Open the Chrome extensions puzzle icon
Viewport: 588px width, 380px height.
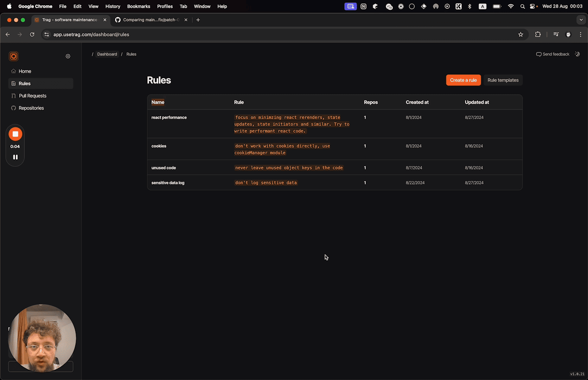(538, 34)
